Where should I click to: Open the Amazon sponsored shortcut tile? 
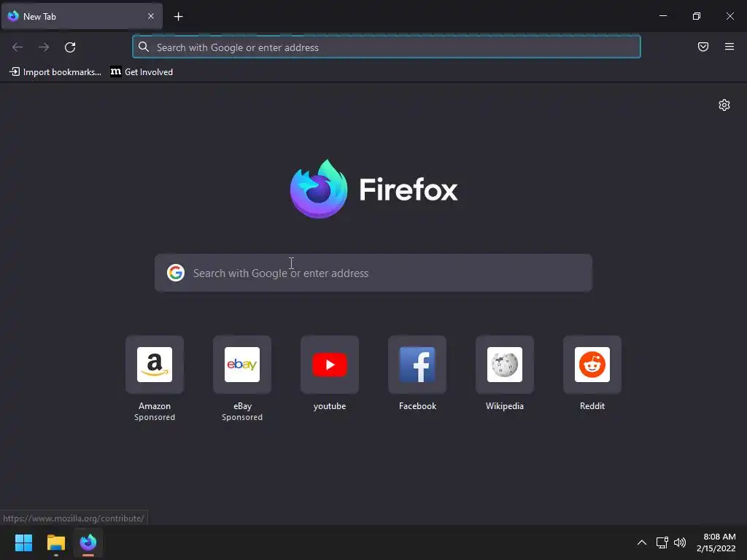click(x=155, y=365)
